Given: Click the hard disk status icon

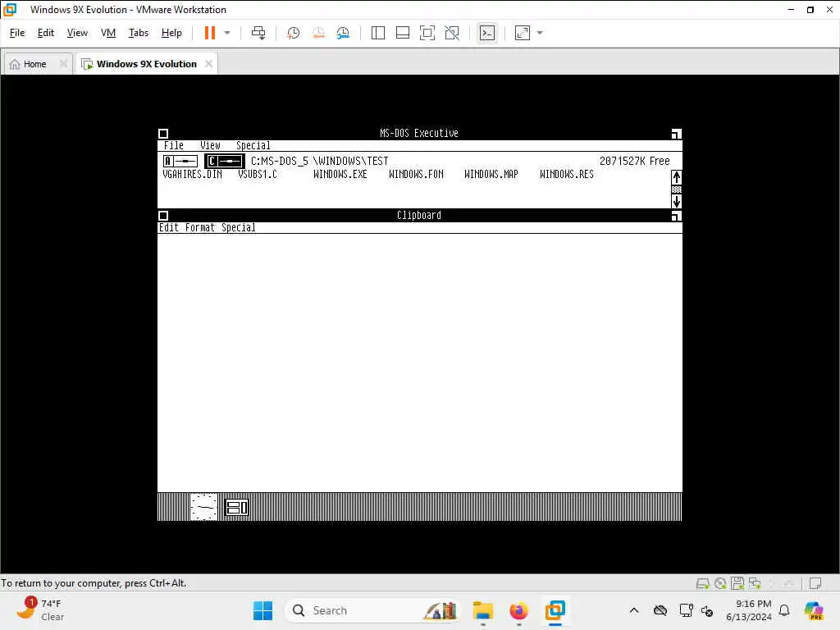Looking at the screenshot, I should click(x=702, y=583).
